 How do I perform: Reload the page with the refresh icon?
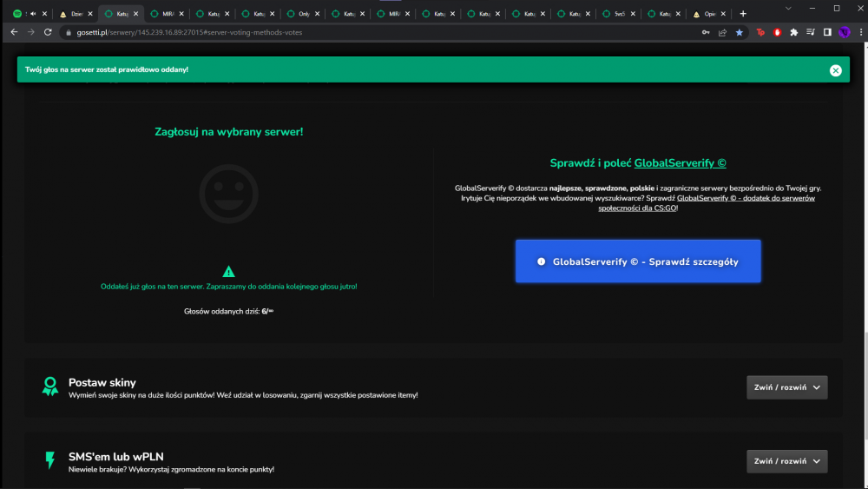click(x=48, y=32)
